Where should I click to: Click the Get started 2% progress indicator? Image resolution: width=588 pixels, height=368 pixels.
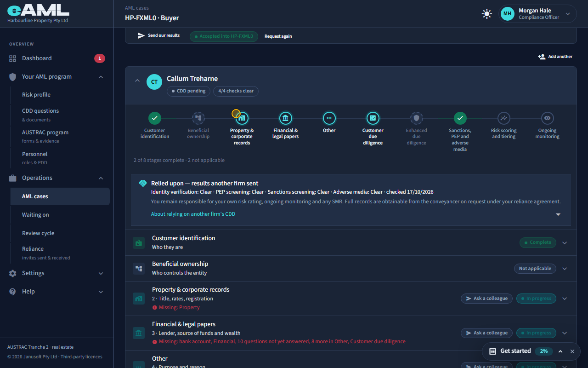coord(544,351)
